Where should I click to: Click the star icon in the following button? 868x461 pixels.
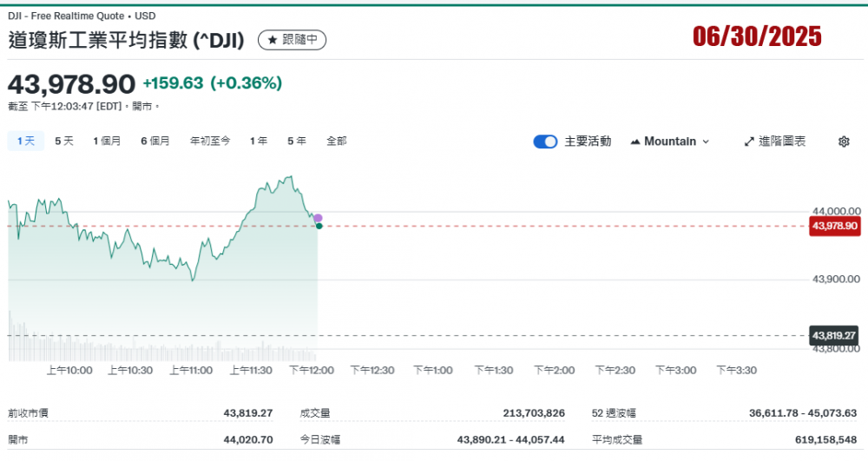tap(272, 40)
